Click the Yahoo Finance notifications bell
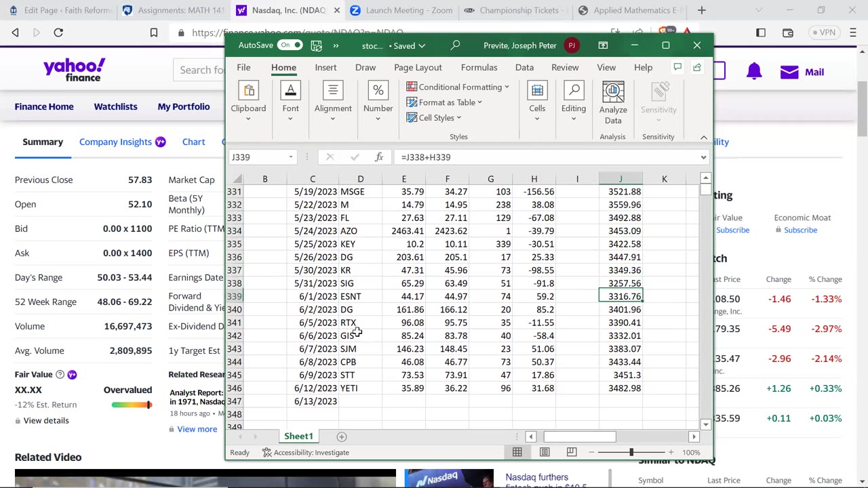The image size is (868, 488). (754, 72)
